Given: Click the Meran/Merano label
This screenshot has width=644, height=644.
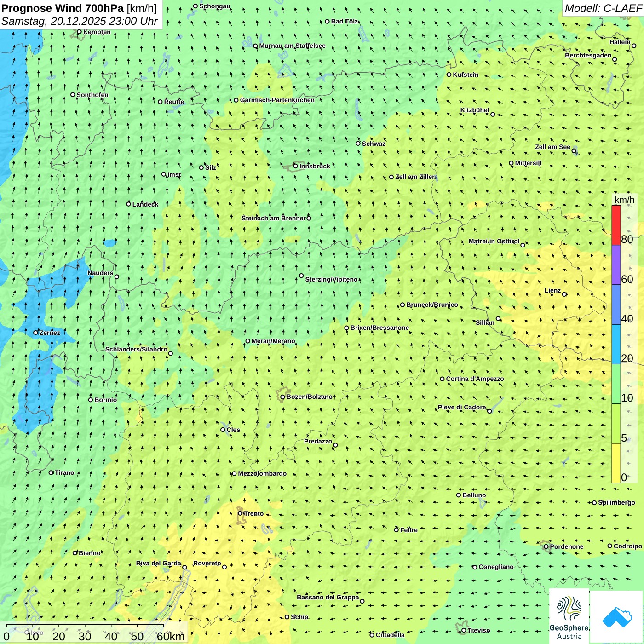Looking at the screenshot, I should coord(273,341).
